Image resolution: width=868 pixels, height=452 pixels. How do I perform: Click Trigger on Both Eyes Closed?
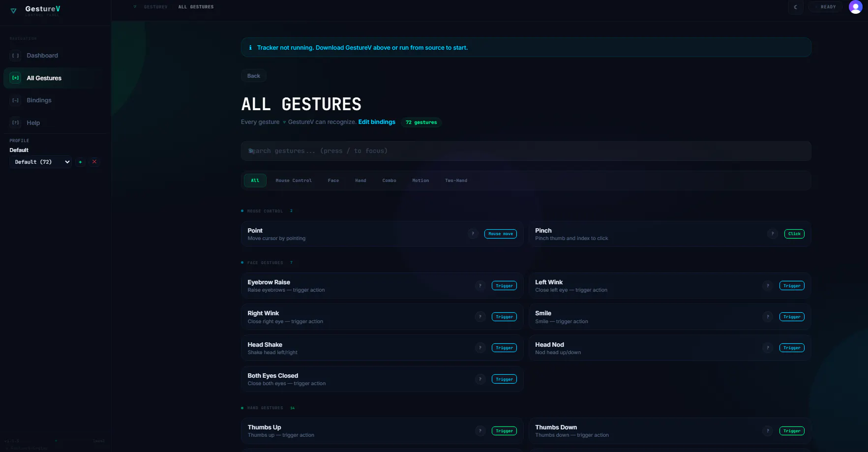click(x=504, y=379)
